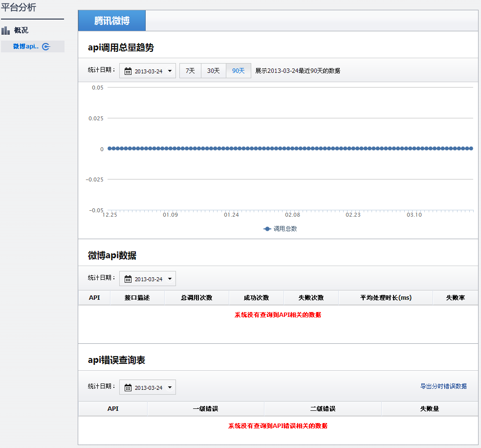The image size is (481, 448).
Task: Open the 微博api sidebar item
Action: coord(25,46)
